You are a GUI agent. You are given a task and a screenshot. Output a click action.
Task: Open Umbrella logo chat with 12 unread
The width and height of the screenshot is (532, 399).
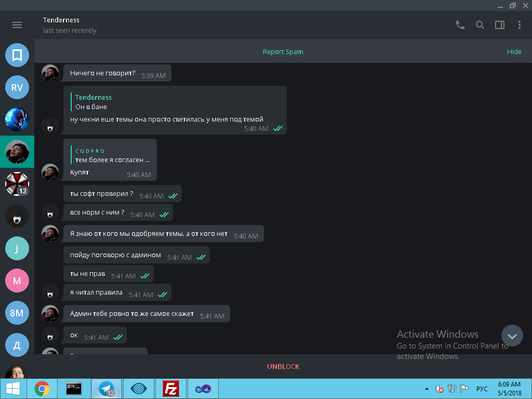pos(17,184)
